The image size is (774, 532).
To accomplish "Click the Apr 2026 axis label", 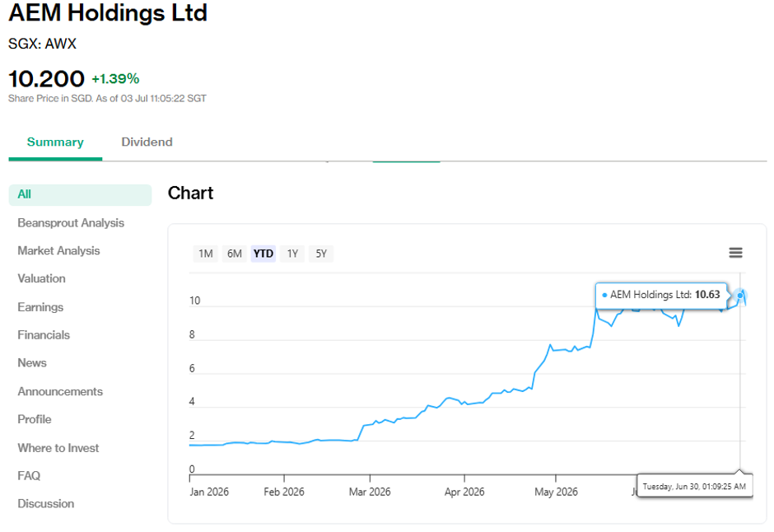I will [464, 492].
